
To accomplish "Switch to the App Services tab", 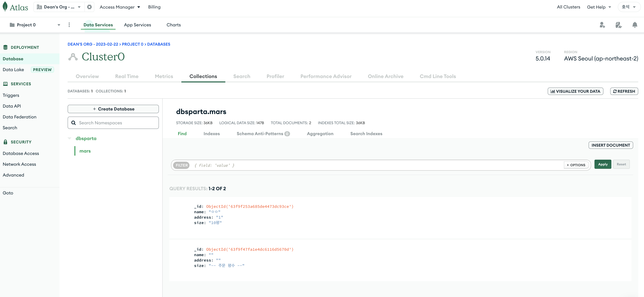I will tap(137, 25).
